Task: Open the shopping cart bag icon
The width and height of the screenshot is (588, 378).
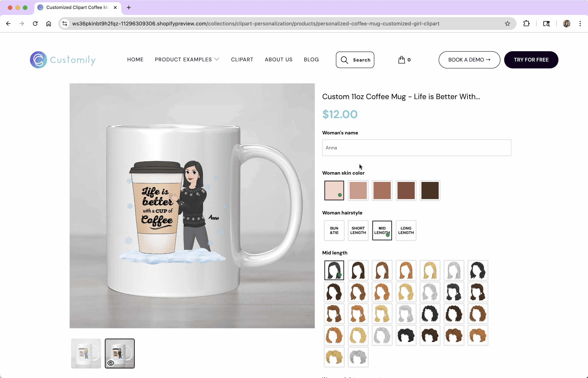Action: (x=401, y=60)
